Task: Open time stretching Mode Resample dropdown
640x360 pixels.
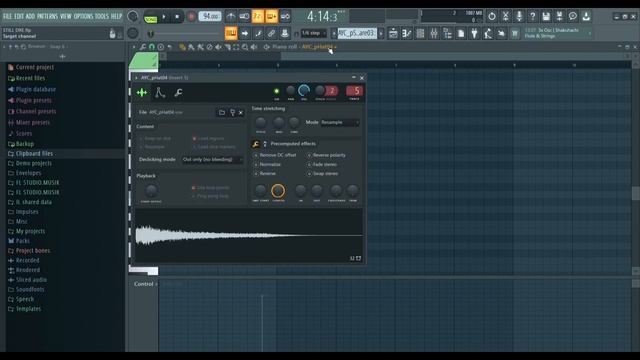Action: 340,122
